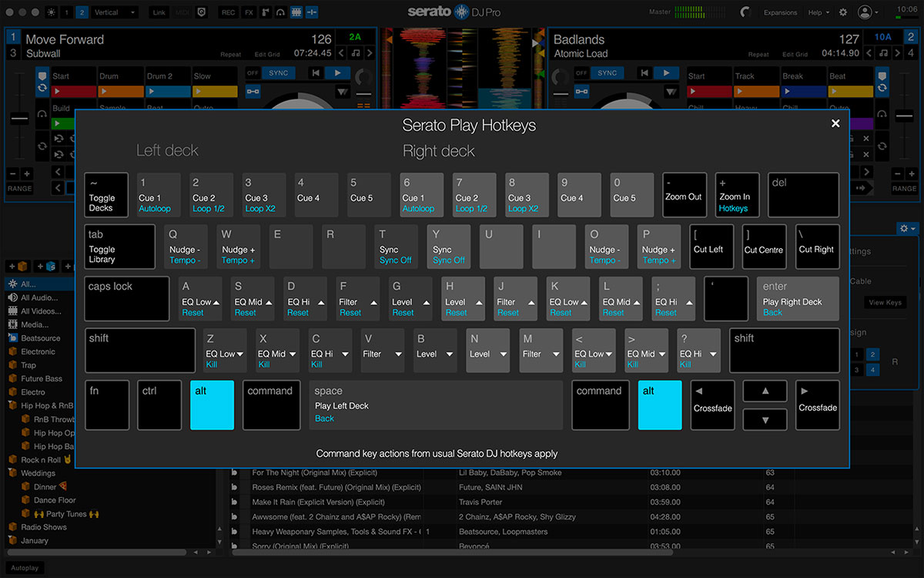Toggle the Link button in toolbar
The width and height of the screenshot is (924, 578).
pyautogui.click(x=159, y=12)
